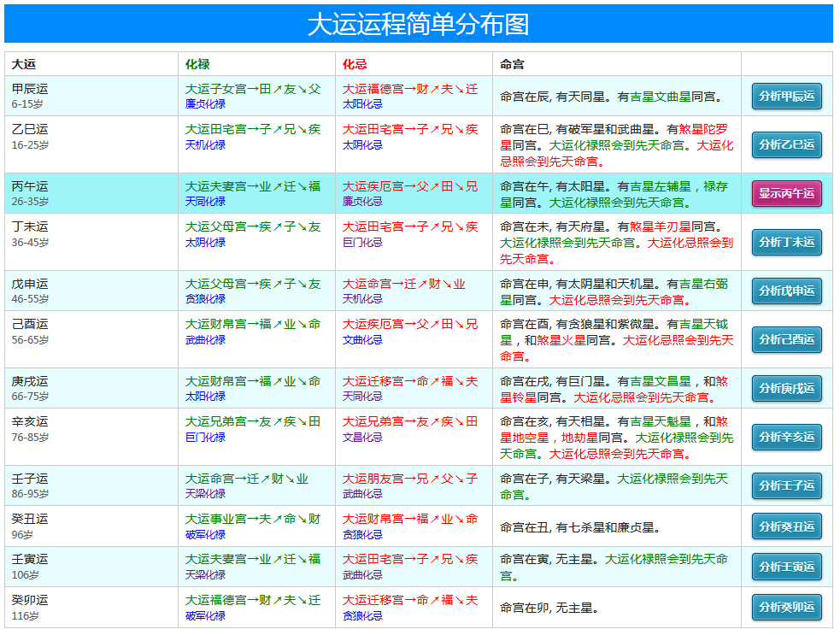
Task: Click the 命宫在丑 七杀星 description
Action: [579, 528]
